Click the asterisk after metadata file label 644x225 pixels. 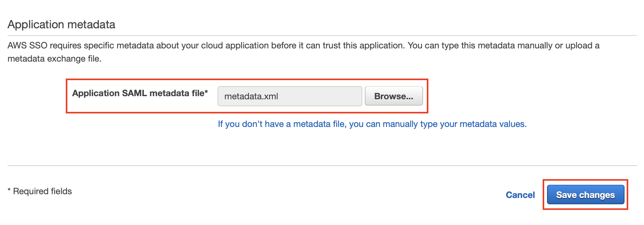(x=206, y=91)
